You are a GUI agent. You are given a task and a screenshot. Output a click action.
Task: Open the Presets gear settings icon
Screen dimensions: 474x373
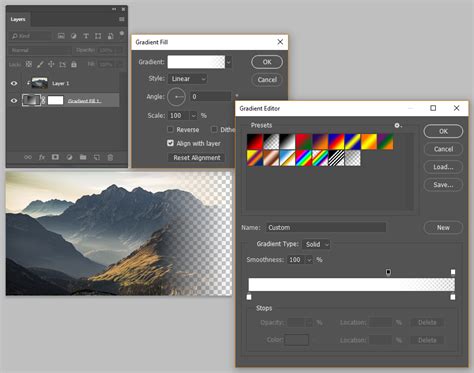[x=398, y=125]
